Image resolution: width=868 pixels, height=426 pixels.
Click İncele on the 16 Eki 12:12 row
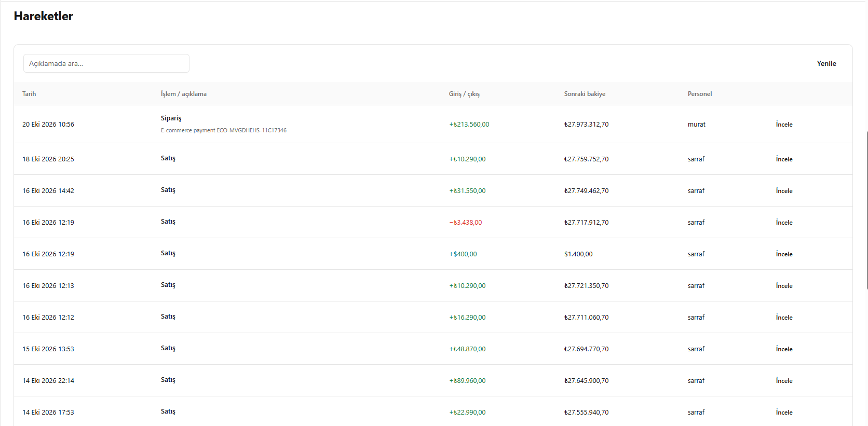(x=784, y=318)
